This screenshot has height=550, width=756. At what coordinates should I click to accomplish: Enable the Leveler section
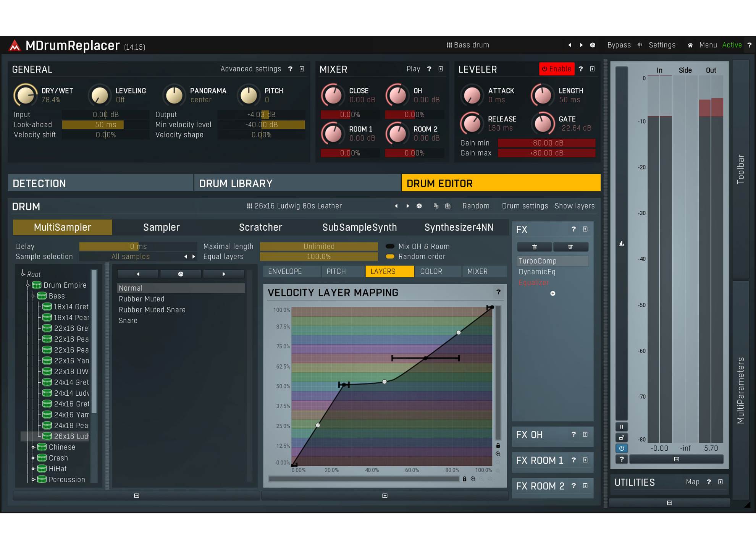pos(557,69)
